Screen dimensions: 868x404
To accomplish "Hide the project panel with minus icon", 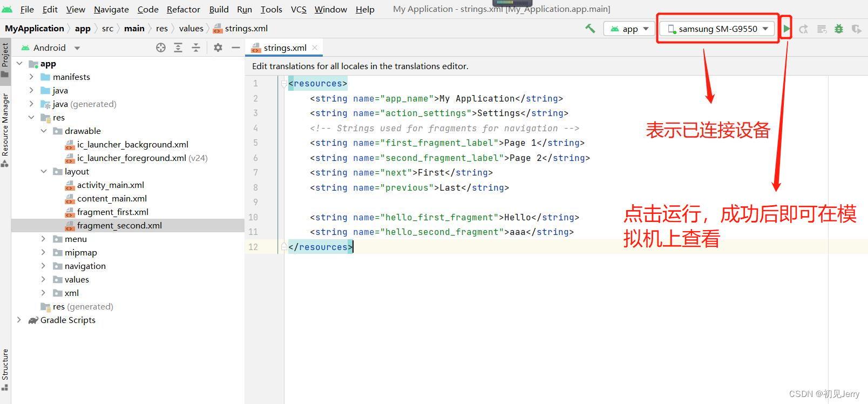I will [235, 48].
